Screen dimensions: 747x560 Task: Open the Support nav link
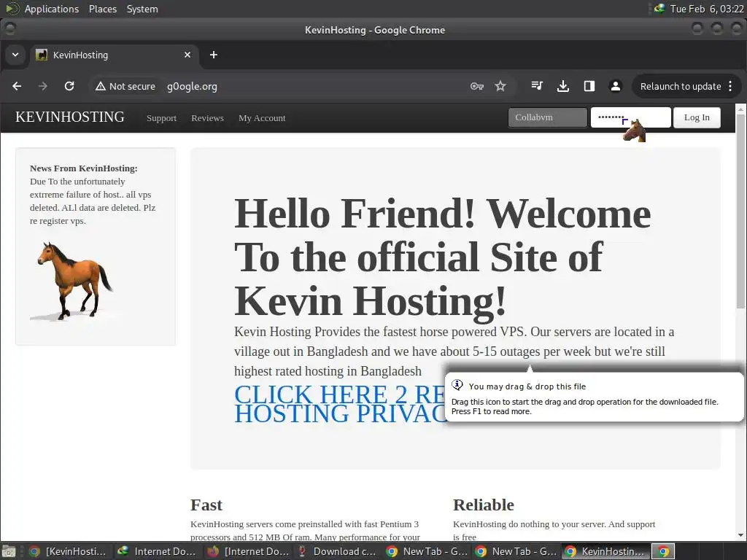point(161,118)
